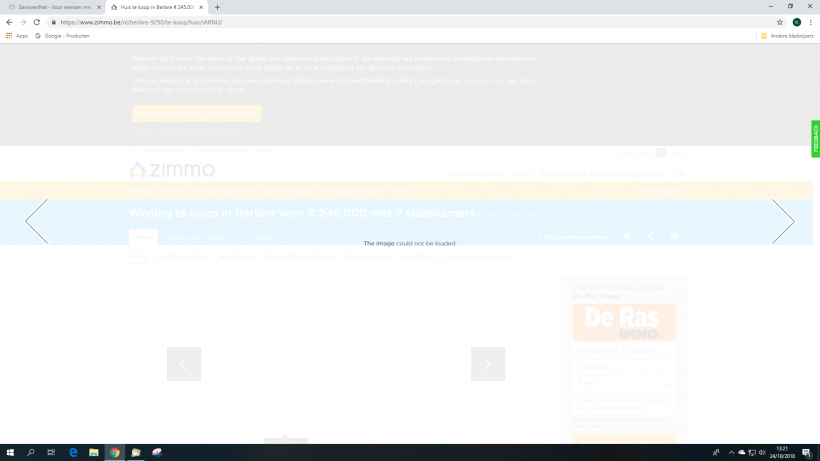
Task: Click the gray next-photo square arrow
Action: click(488, 364)
